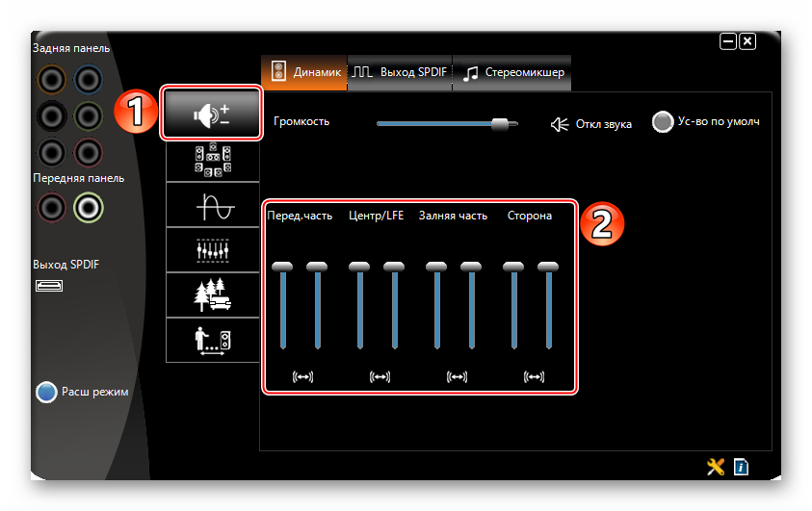
Task: Open the volume control sidebar section
Action: click(x=211, y=115)
